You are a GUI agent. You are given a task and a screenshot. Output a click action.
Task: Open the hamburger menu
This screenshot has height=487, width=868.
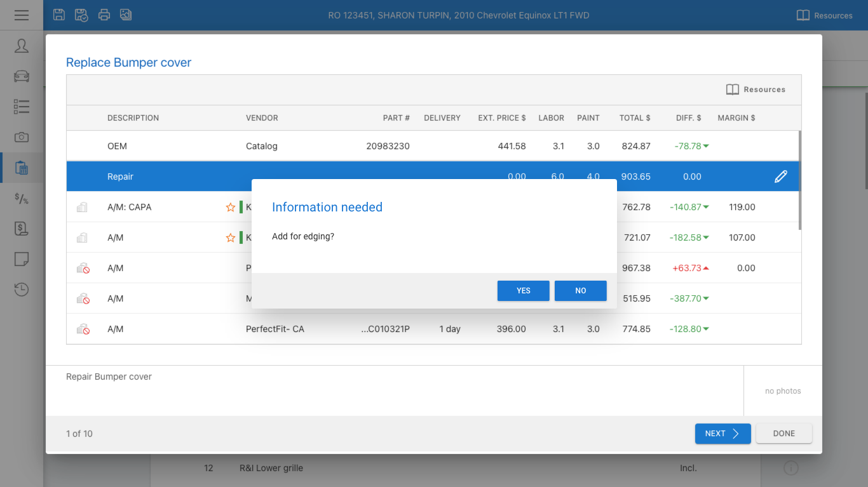pos(22,15)
